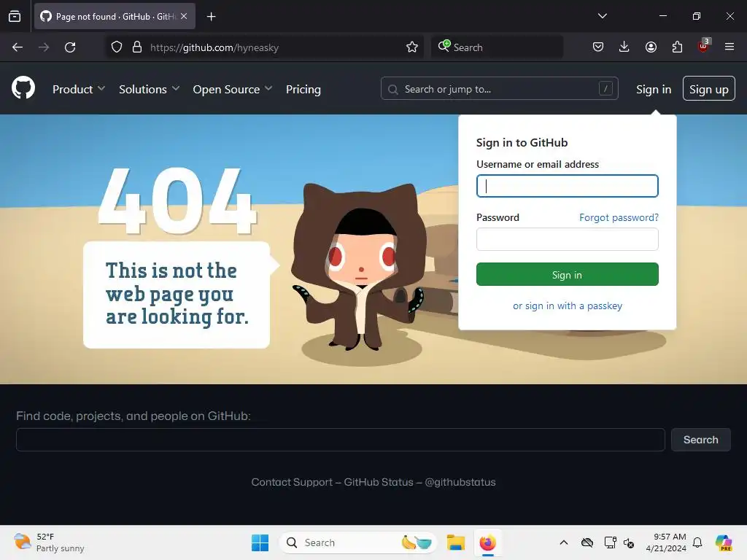Click the slash shortcut key hint

click(605, 88)
